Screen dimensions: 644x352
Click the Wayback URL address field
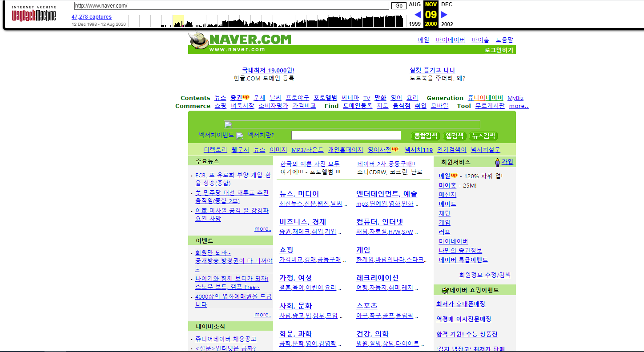pyautogui.click(x=231, y=6)
